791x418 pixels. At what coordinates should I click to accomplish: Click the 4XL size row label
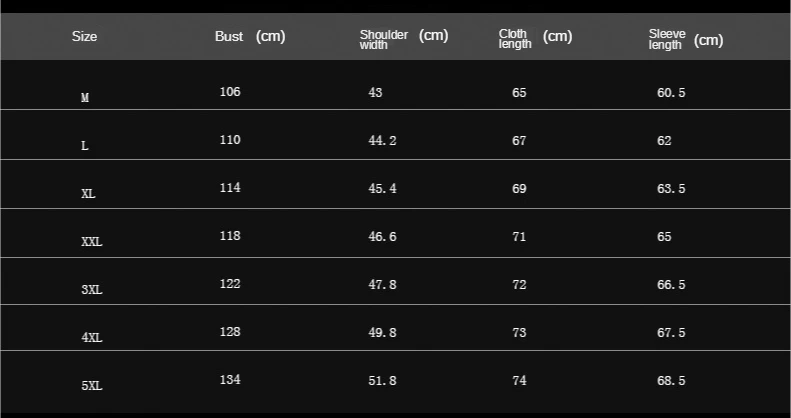(92, 338)
